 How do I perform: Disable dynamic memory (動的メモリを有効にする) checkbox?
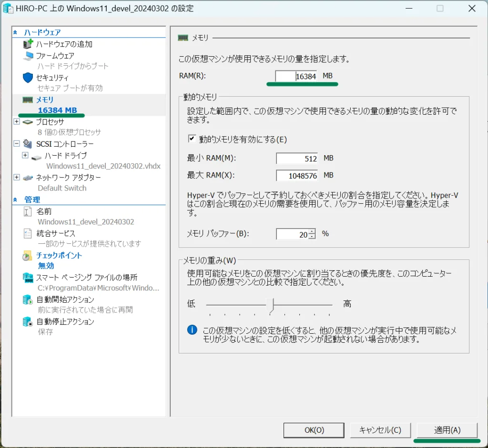192,139
